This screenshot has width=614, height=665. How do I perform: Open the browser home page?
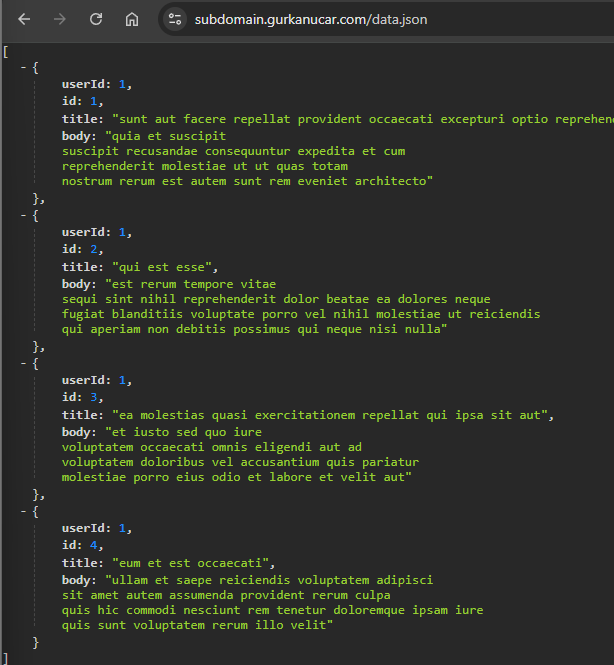point(132,19)
